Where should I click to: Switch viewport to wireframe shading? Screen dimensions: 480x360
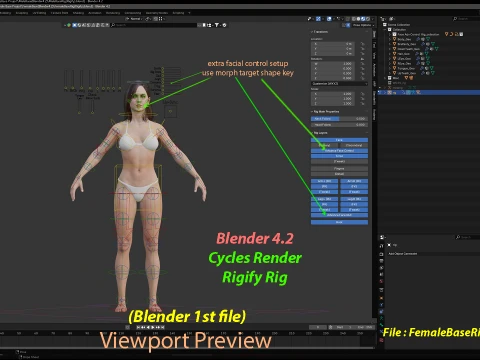coord(354,19)
